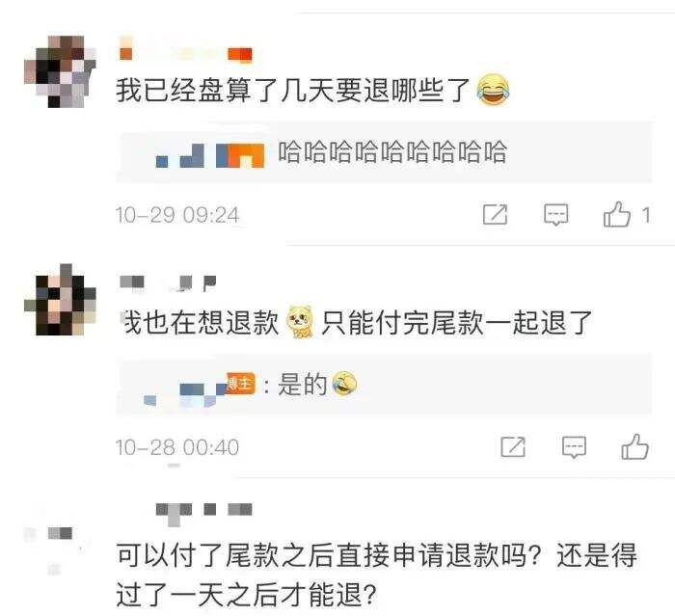Click the 博主 badge in reply
This screenshot has height=616, width=675.
pos(240,384)
